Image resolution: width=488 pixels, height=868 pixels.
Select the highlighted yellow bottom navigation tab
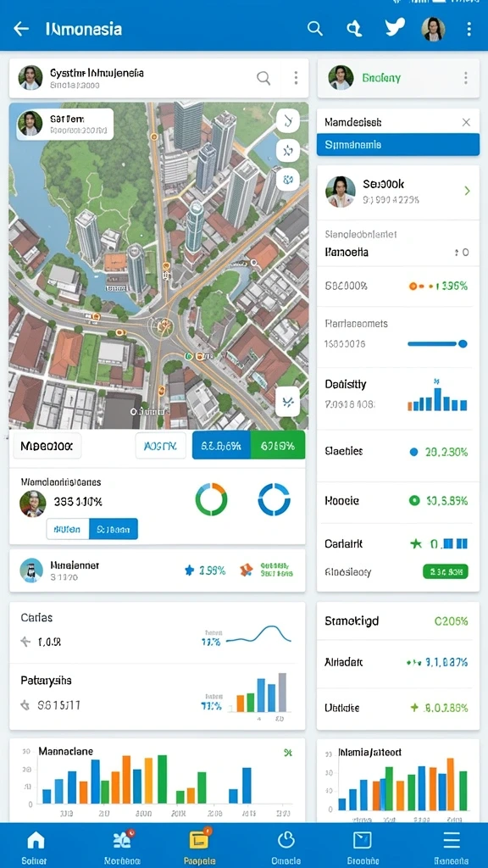pyautogui.click(x=198, y=841)
